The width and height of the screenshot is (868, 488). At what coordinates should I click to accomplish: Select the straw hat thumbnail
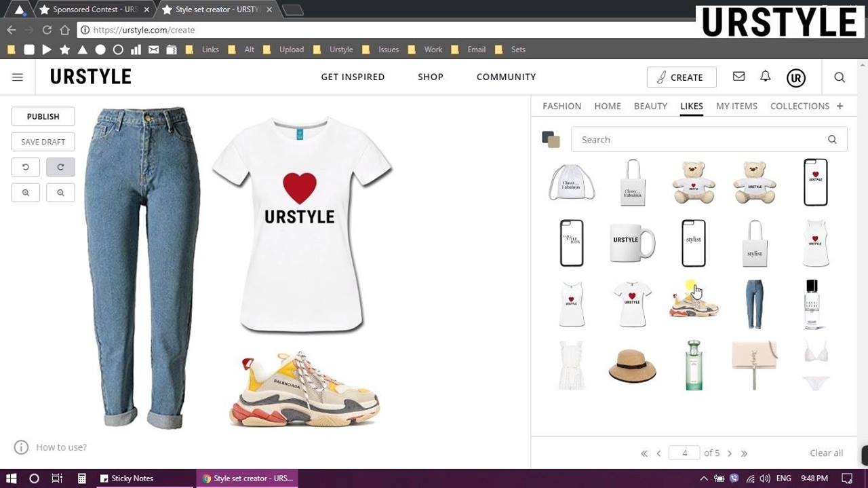(x=633, y=365)
